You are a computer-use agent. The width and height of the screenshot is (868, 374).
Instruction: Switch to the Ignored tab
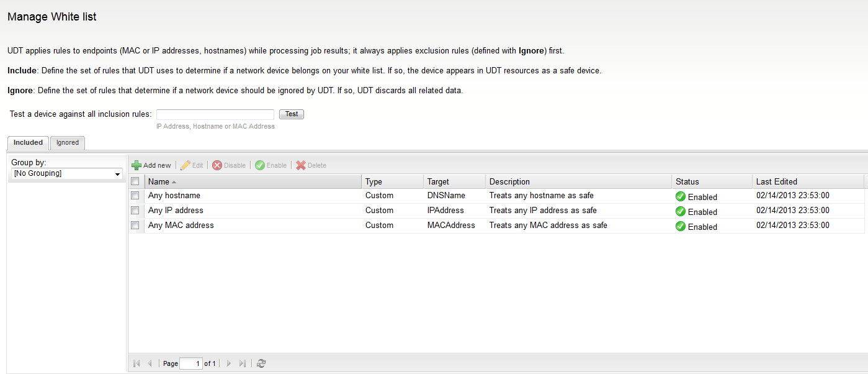coord(67,143)
